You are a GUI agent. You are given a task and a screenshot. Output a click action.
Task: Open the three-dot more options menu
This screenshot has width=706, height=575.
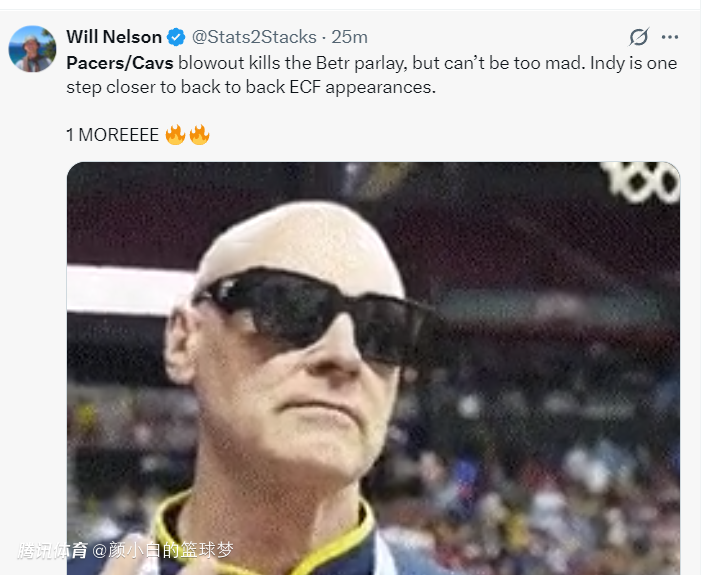pos(670,37)
